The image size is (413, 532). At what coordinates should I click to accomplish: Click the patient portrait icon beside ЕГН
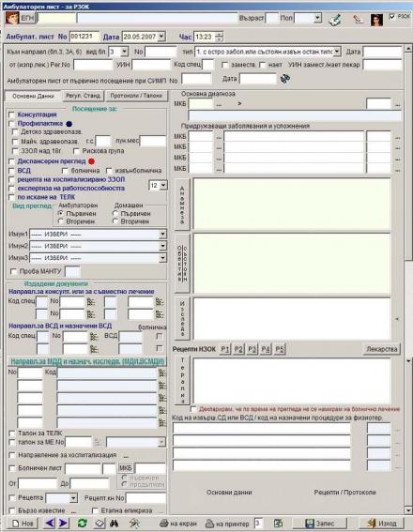click(x=11, y=17)
